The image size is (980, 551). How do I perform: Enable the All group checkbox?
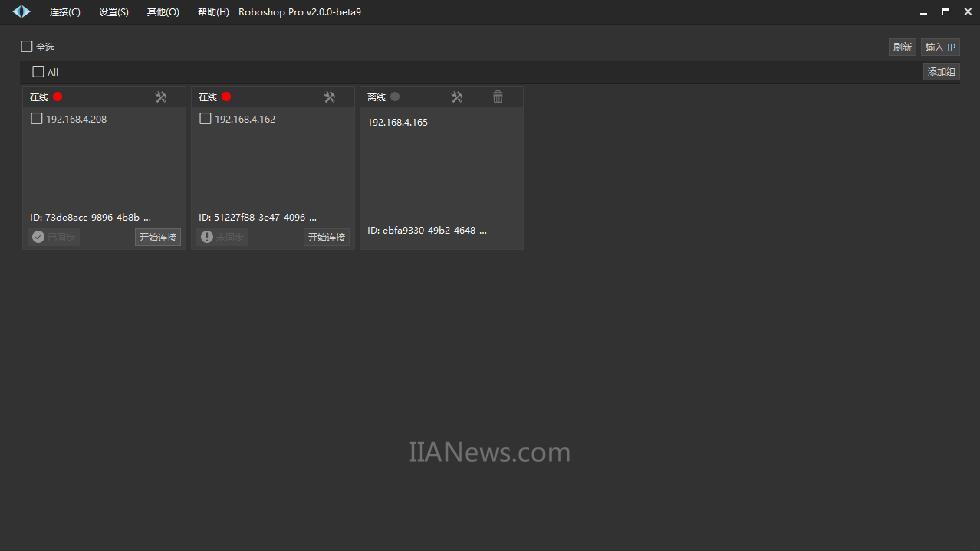click(38, 72)
